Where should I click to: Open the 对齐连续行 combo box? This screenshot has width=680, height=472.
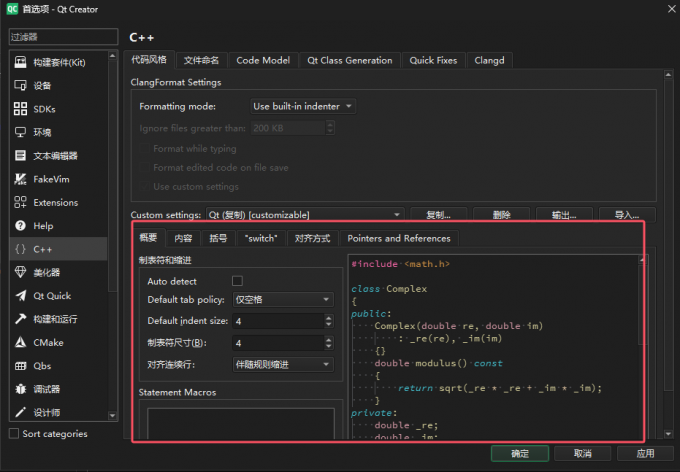click(282, 364)
